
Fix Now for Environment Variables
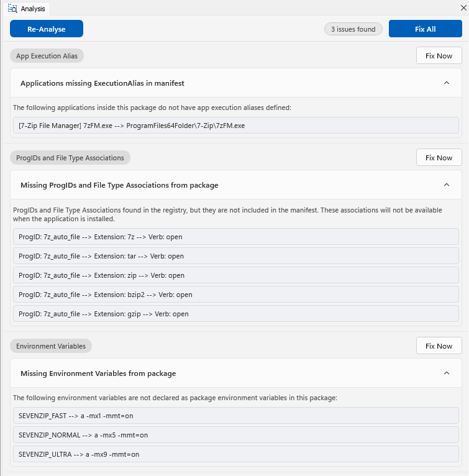[x=439, y=346]
